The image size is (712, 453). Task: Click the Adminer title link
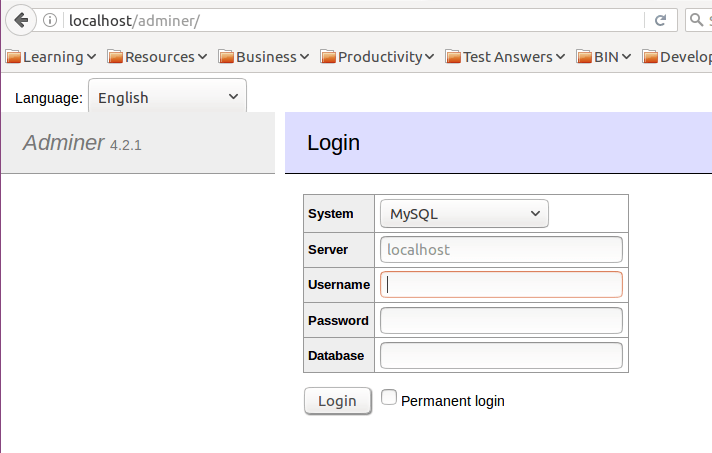(64, 143)
